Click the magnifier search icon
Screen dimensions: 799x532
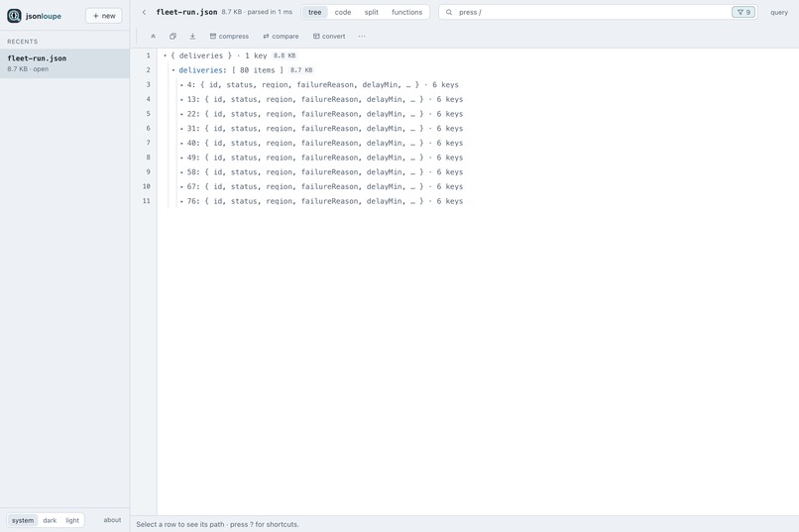coord(449,12)
